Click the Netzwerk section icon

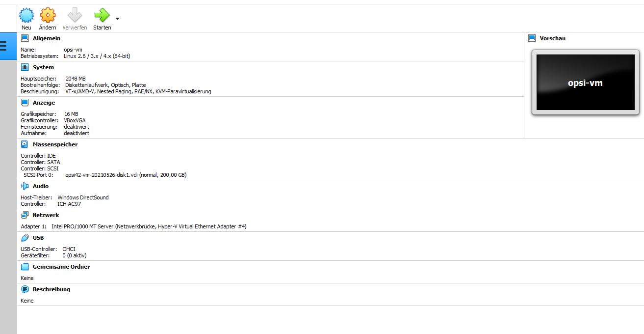pos(25,215)
